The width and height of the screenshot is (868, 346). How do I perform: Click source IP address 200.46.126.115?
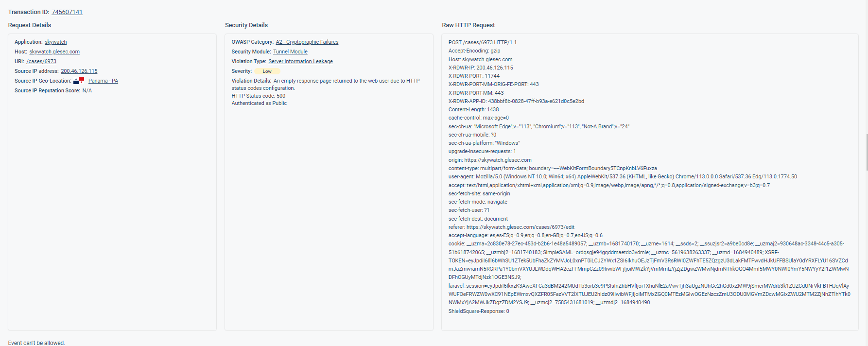click(79, 71)
